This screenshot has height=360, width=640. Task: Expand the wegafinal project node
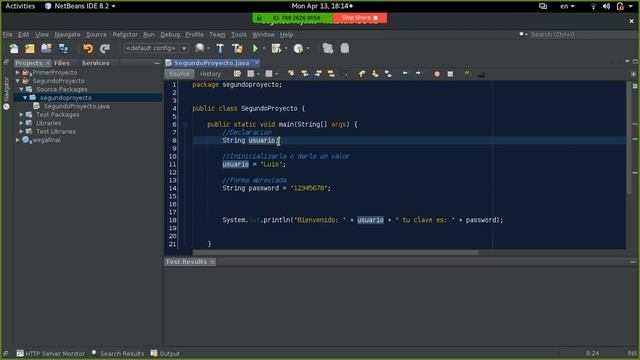[18, 140]
